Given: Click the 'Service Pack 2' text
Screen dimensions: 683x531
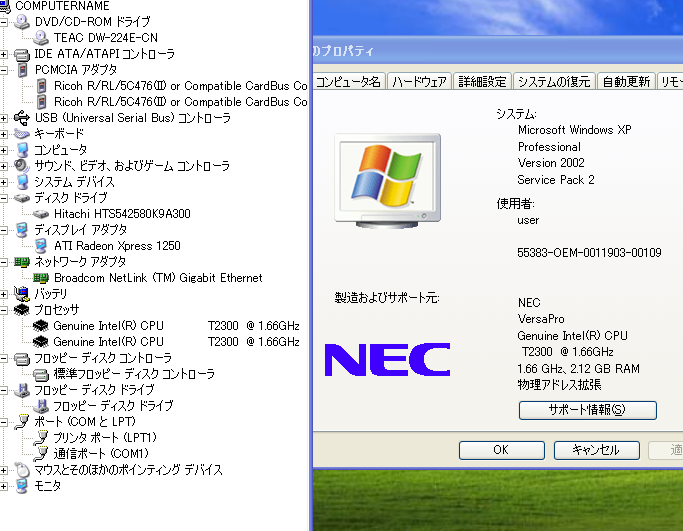Looking at the screenshot, I should point(556,180).
